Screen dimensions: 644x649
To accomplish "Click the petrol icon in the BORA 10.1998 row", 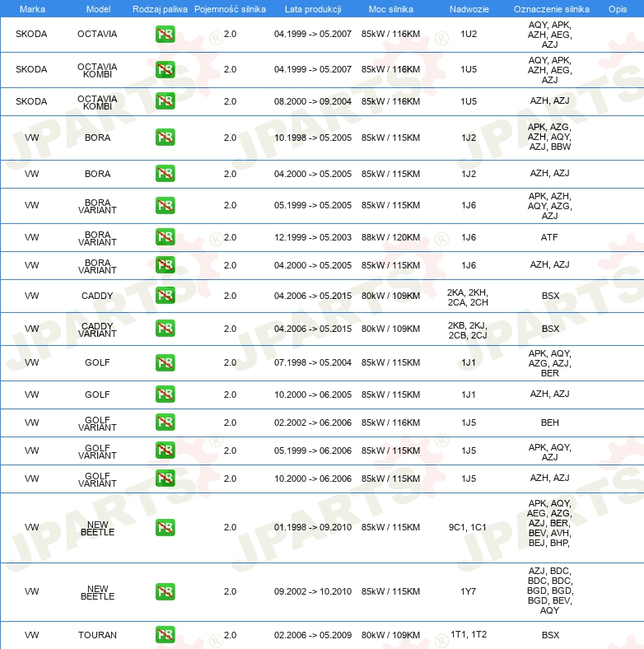I will pos(166,138).
